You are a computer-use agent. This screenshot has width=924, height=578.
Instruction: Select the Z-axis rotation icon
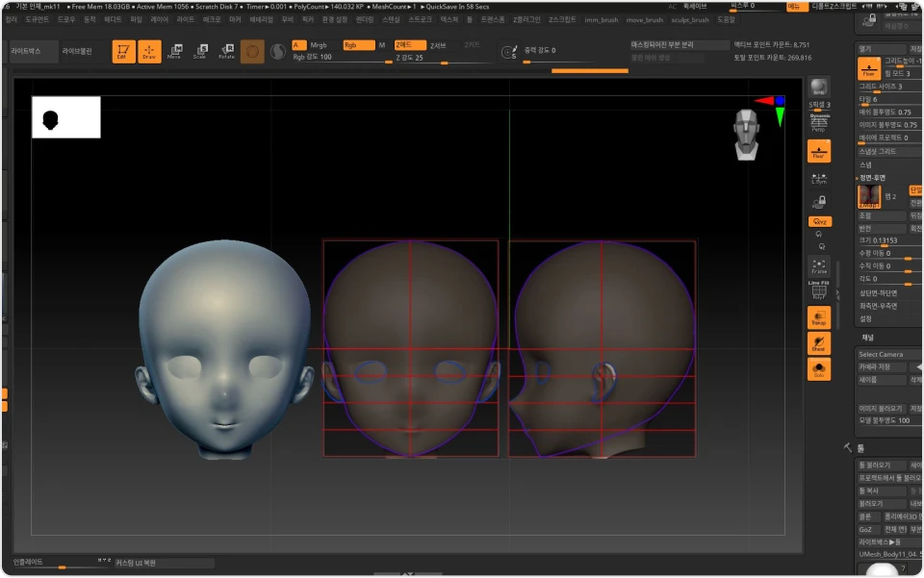click(x=821, y=246)
